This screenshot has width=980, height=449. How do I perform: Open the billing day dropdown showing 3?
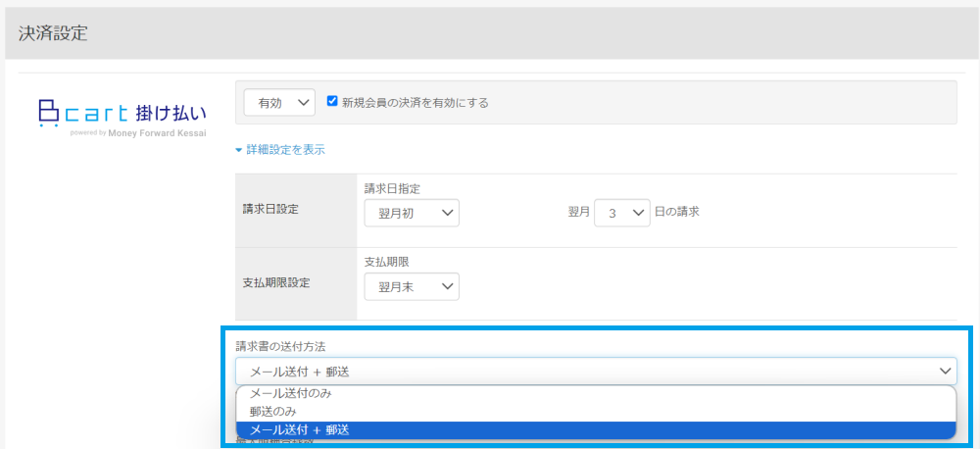(x=622, y=213)
